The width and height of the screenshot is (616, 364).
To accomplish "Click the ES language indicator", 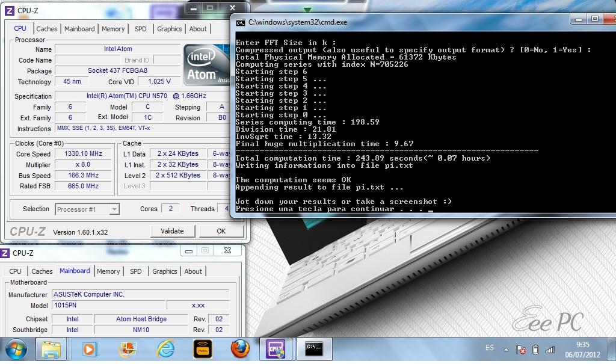I will [x=490, y=348].
